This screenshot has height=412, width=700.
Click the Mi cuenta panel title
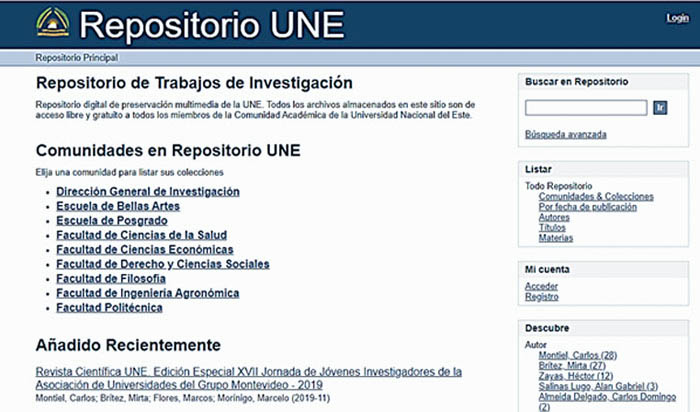[x=547, y=269]
